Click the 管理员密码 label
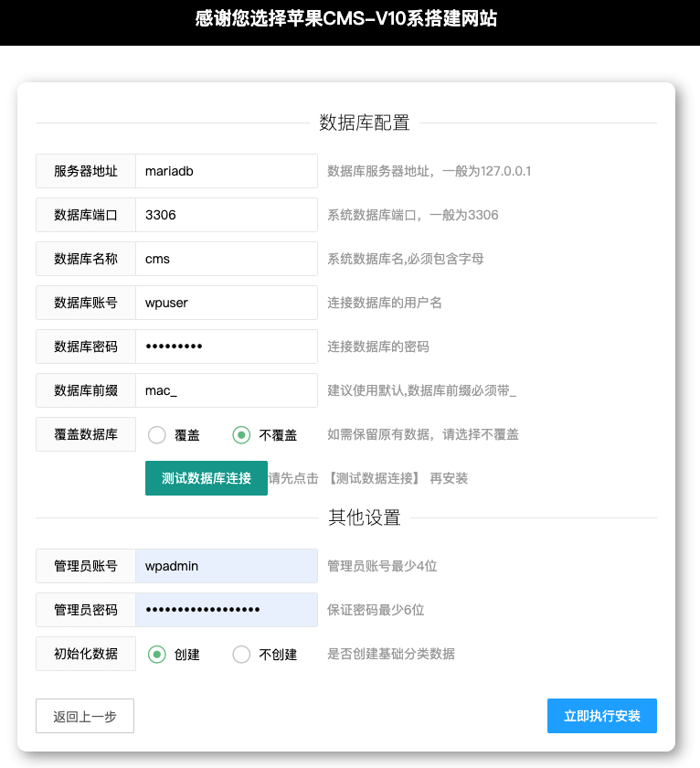This screenshot has height=768, width=700. 86,610
